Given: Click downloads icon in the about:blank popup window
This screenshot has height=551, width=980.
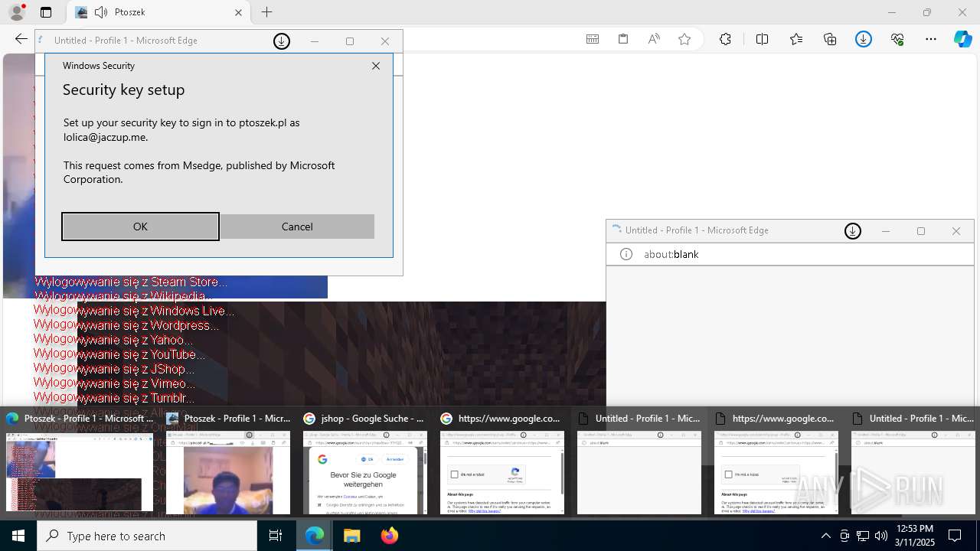Looking at the screenshot, I should (x=853, y=231).
